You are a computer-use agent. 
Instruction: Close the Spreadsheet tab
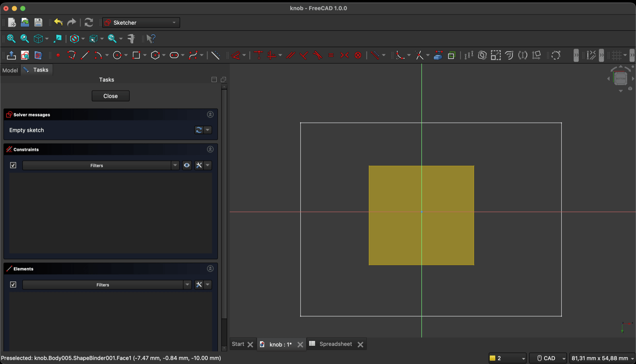coord(361,345)
